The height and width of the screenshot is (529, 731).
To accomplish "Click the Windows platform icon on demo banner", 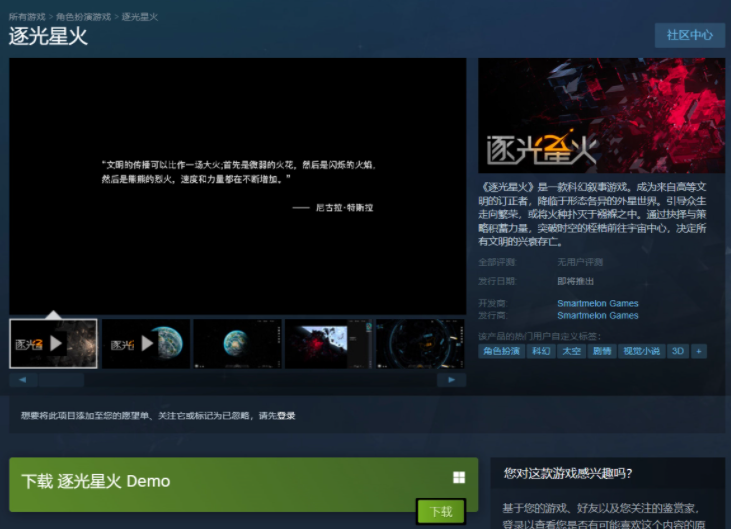I will point(459,479).
